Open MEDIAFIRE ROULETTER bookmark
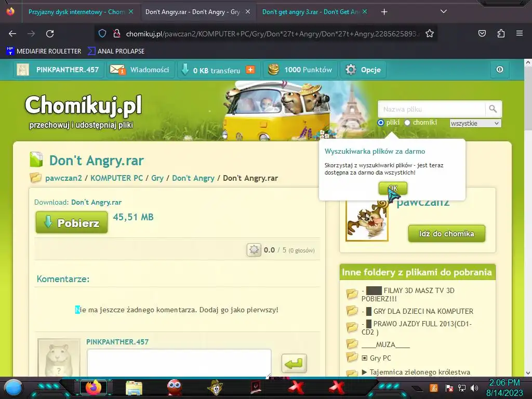The height and width of the screenshot is (399, 532). click(x=44, y=51)
